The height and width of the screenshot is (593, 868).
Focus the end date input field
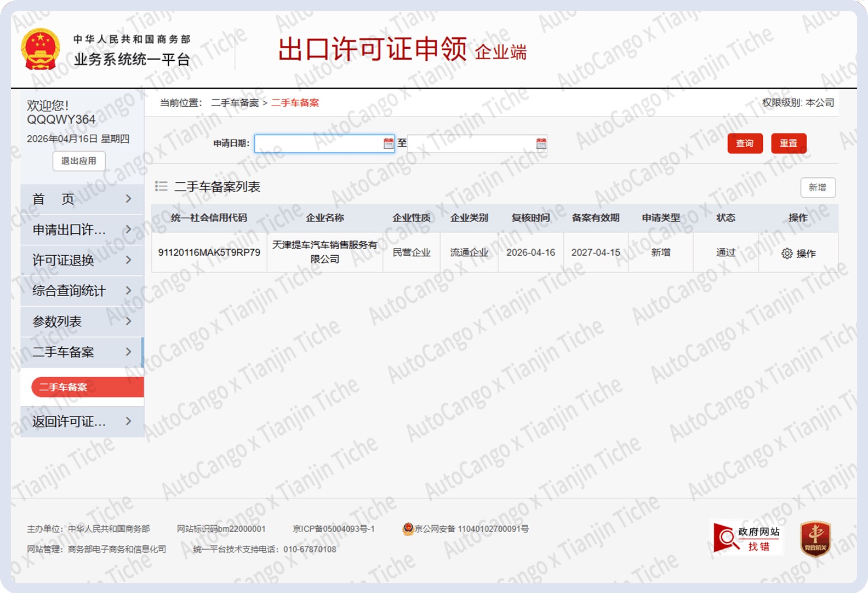(x=477, y=143)
